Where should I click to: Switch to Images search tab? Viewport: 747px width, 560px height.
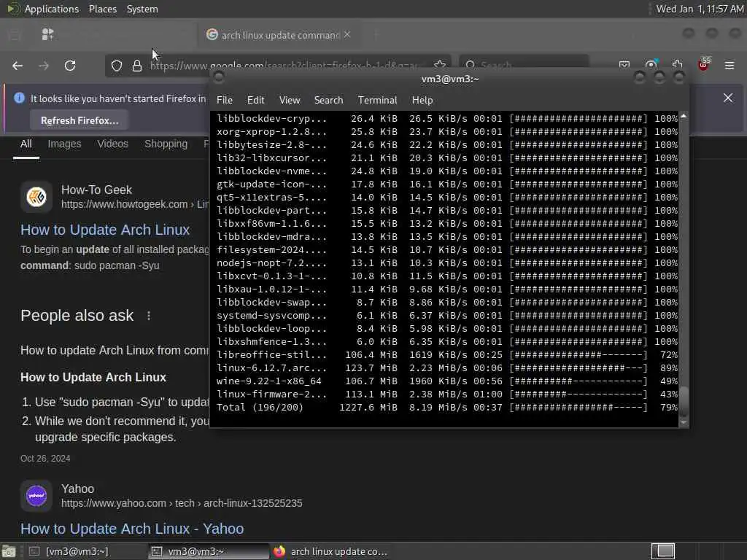(64, 144)
